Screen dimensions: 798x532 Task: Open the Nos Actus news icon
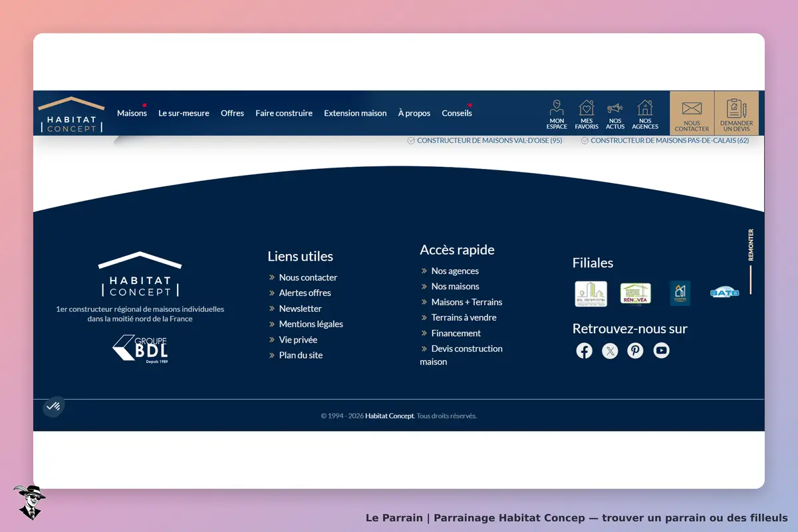tap(615, 114)
